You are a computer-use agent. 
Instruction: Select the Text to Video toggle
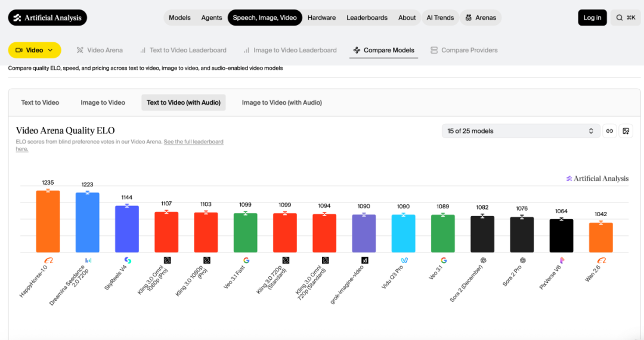tap(40, 102)
